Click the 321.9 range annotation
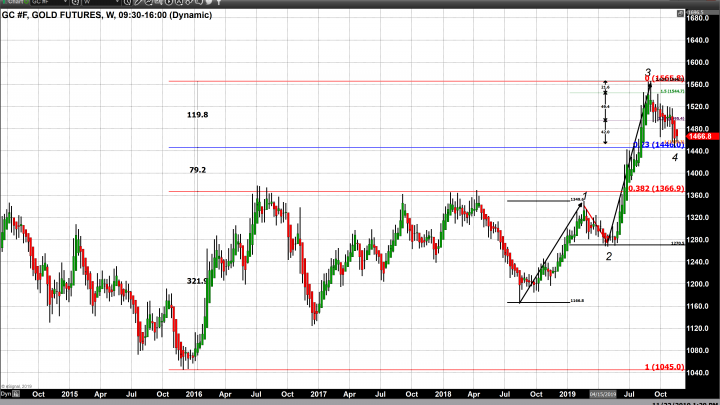The height and width of the screenshot is (405, 720). point(197,281)
